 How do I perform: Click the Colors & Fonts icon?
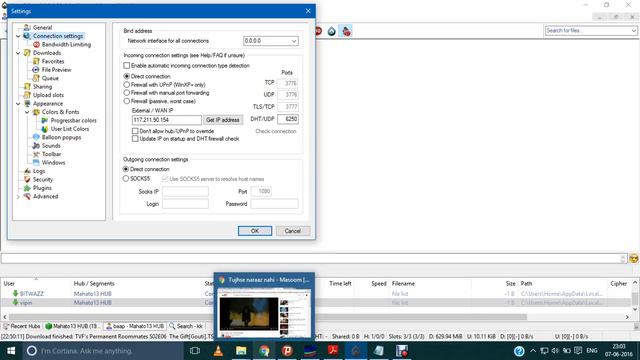click(36, 112)
